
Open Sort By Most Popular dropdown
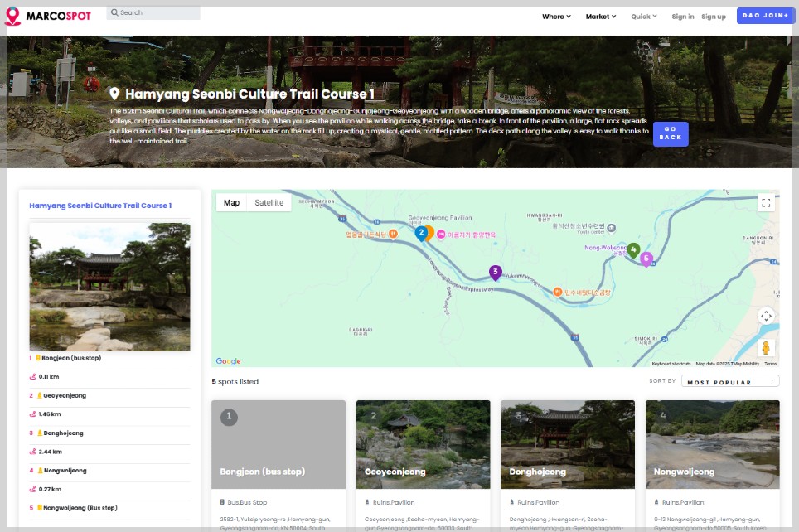click(x=730, y=382)
